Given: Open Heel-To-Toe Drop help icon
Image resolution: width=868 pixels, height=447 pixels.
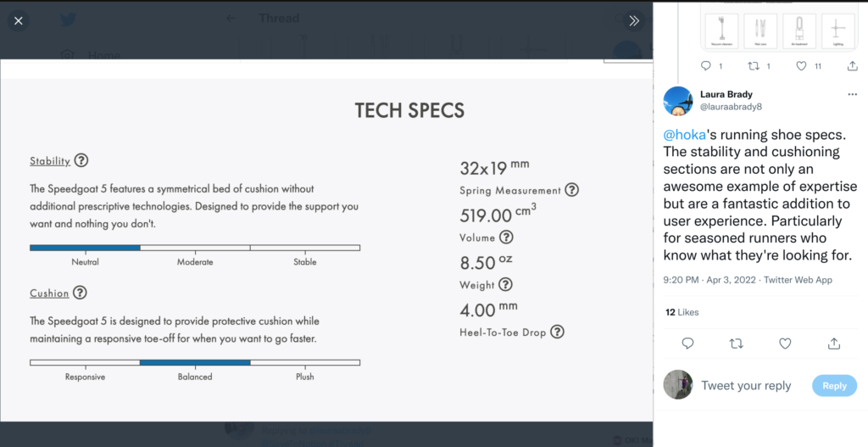Looking at the screenshot, I should (x=558, y=332).
